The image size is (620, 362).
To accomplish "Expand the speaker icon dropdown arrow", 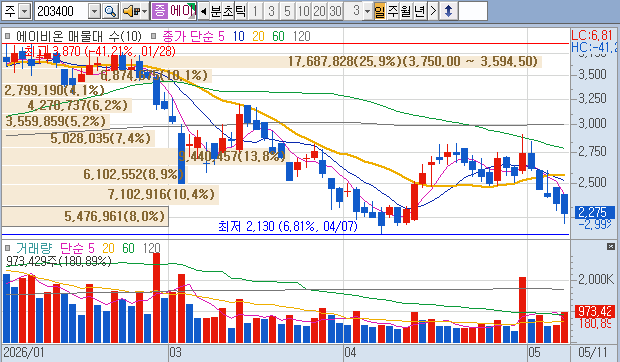I will click(x=144, y=11).
